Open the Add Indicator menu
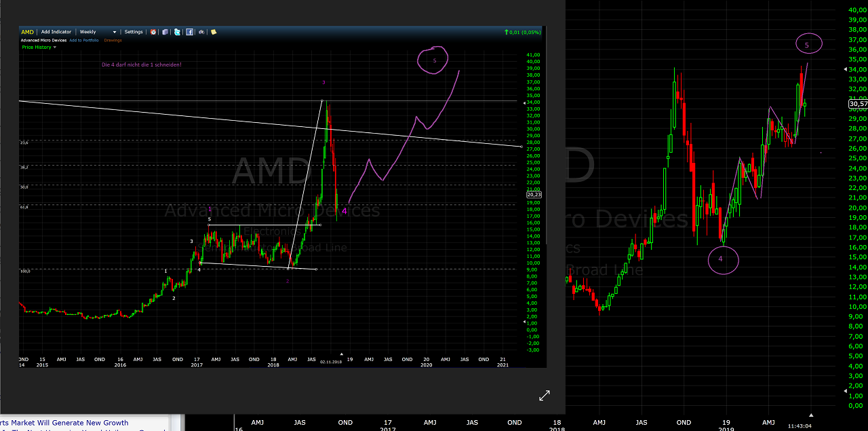Image resolution: width=868 pixels, height=431 pixels. 56,32
